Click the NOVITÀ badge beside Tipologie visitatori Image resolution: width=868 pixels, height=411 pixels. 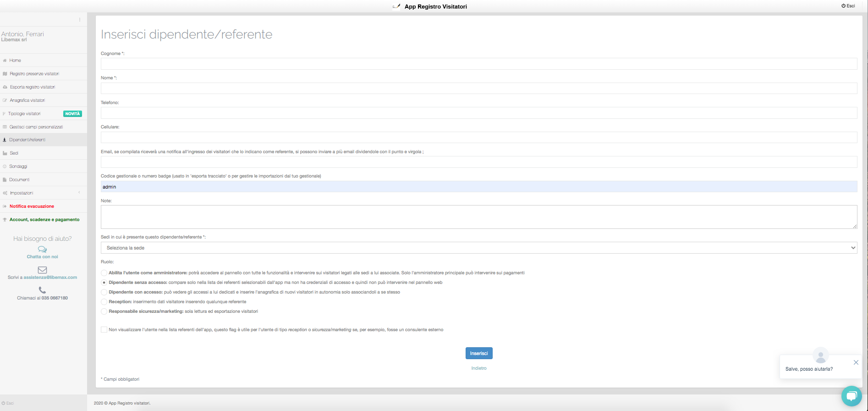72,114
